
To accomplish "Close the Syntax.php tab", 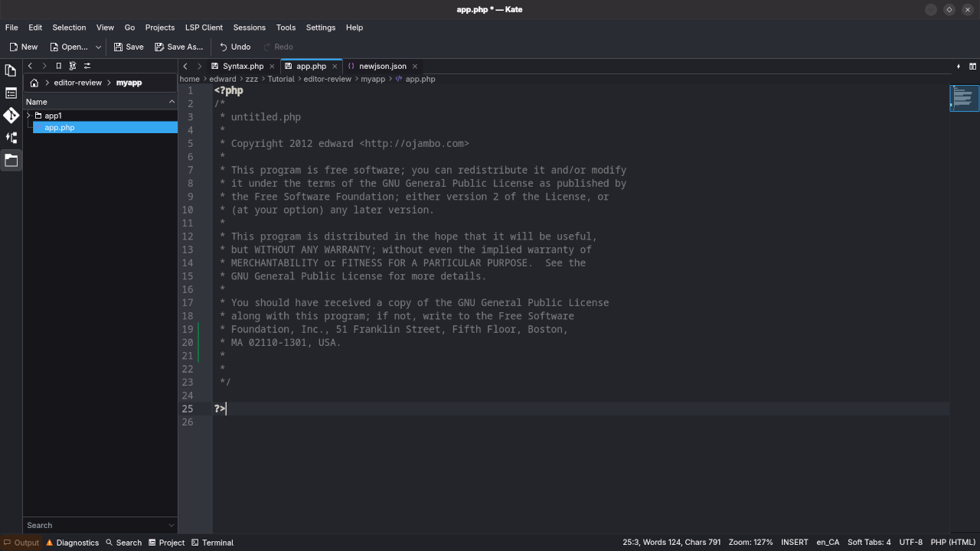I will pos(272,67).
